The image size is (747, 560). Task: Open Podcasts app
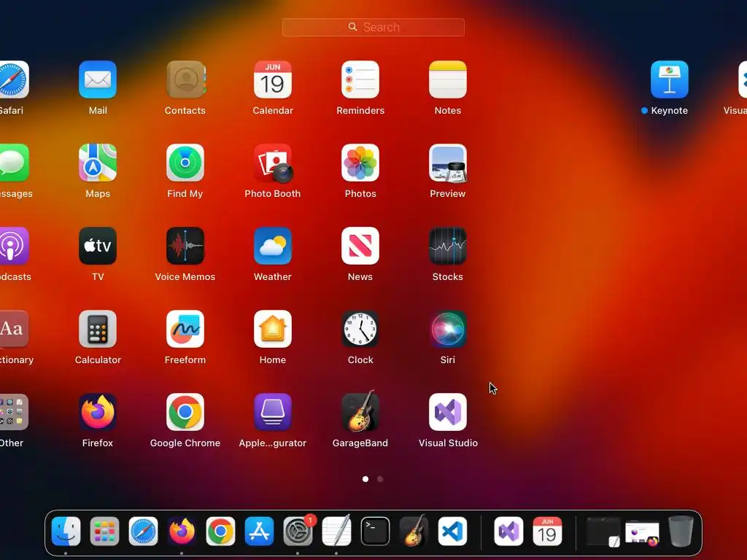pos(15,246)
